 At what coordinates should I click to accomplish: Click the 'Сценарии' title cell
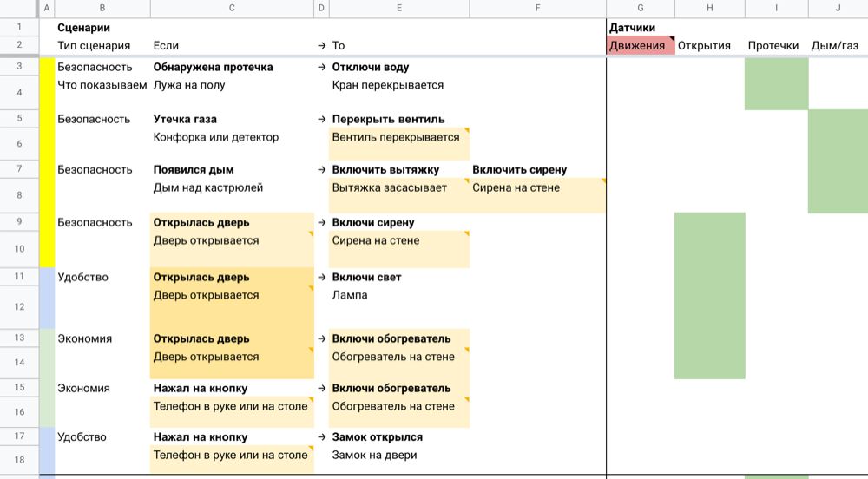[x=83, y=28]
